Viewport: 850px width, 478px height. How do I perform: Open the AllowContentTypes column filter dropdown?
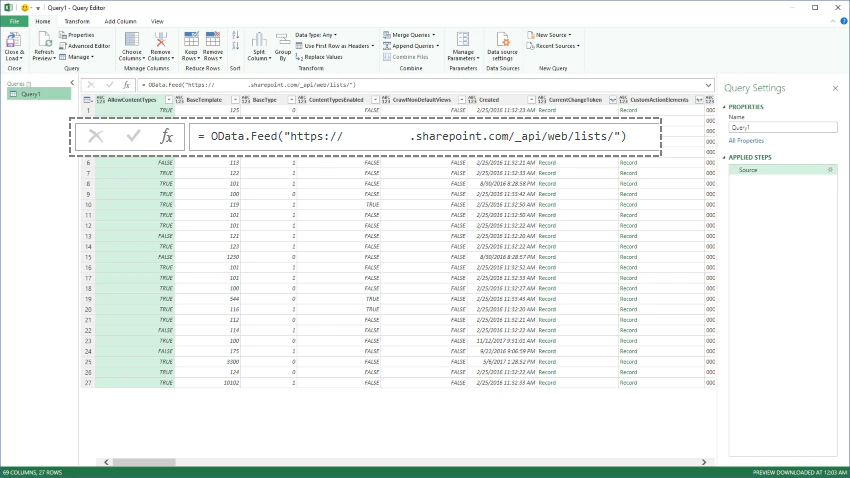point(169,100)
